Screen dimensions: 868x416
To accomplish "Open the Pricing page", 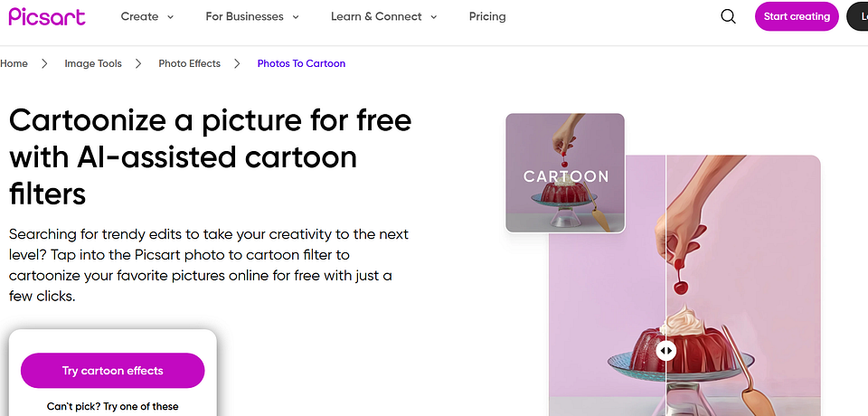I will coord(487,16).
